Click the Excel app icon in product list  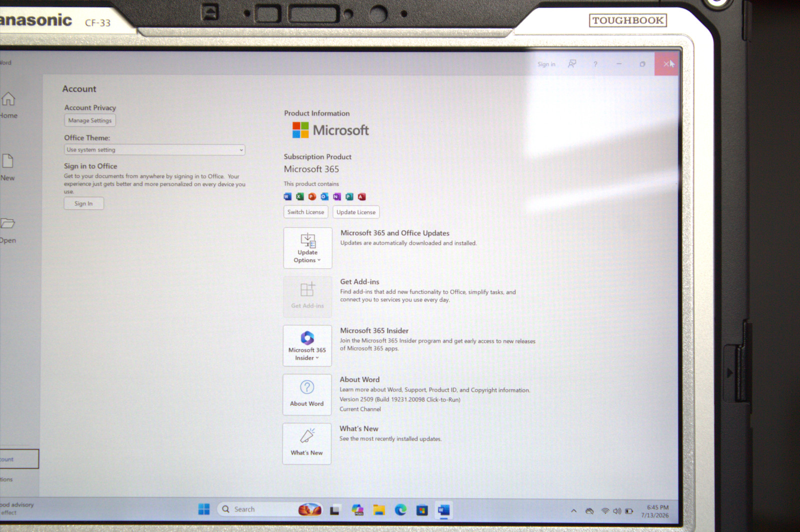click(300, 197)
